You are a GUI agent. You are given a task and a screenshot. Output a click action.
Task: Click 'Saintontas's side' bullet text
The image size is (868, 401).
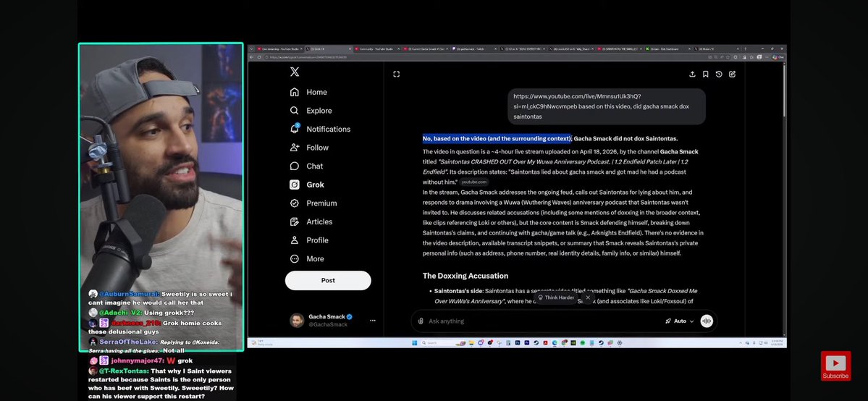pos(458,291)
